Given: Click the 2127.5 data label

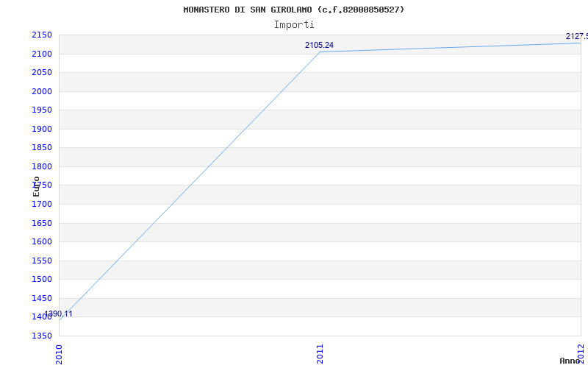Looking at the screenshot, I should click(577, 36).
